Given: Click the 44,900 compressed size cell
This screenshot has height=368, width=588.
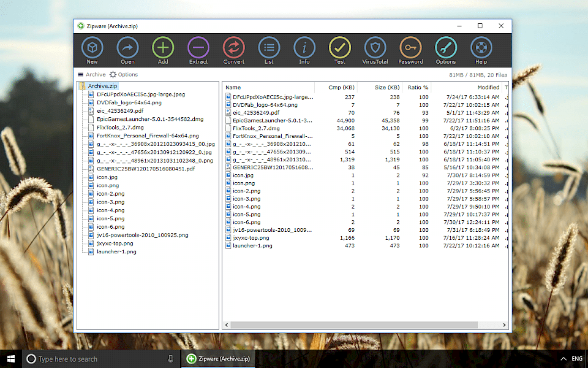Looking at the screenshot, I should [345, 121].
